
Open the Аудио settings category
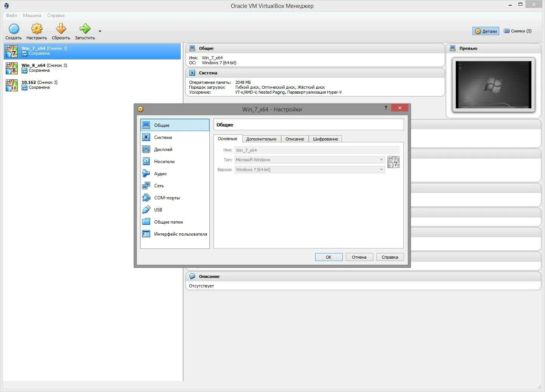[175, 174]
